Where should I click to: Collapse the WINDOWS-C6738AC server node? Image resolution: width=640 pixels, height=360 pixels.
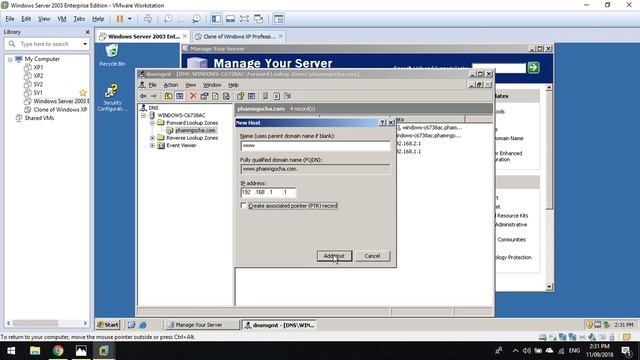pos(143,116)
